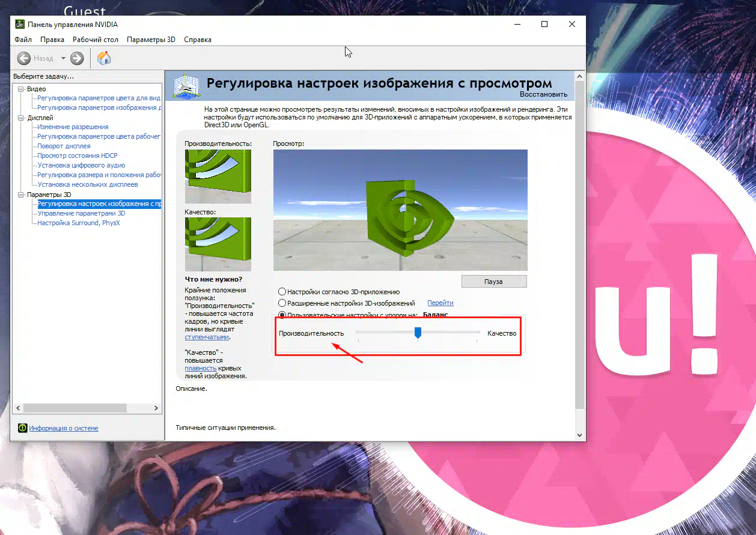
Task: Click the main pane scrollbar up arrow
Action: click(x=579, y=77)
